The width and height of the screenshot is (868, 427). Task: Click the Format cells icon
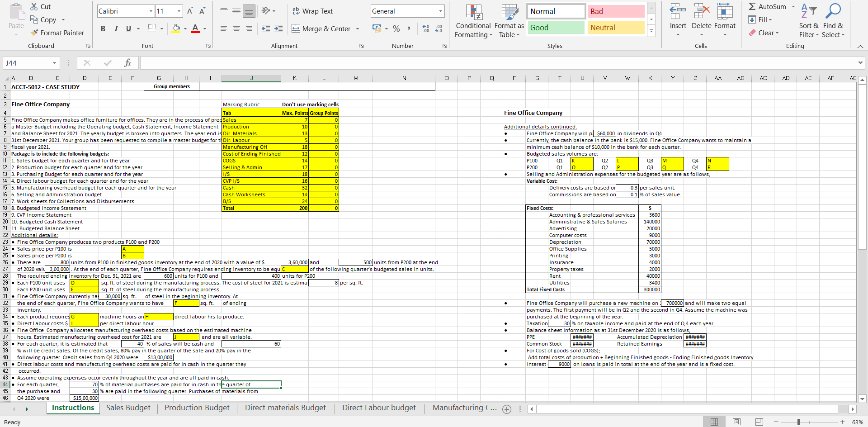click(725, 12)
